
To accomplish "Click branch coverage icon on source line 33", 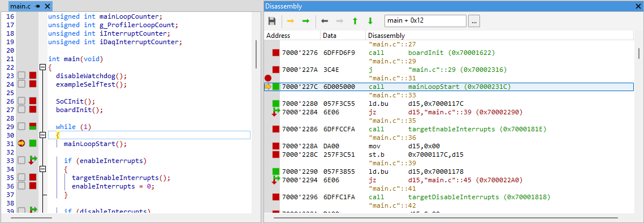I will pyautogui.click(x=33, y=161).
